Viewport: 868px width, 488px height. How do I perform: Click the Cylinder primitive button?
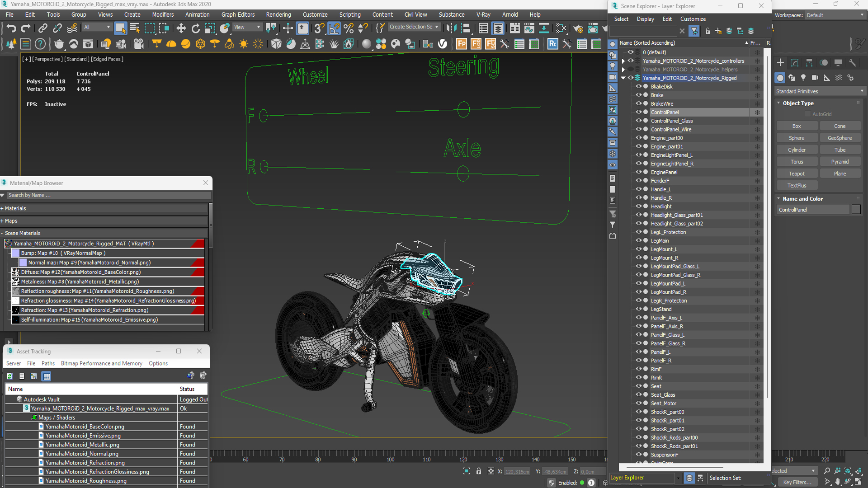[797, 150]
